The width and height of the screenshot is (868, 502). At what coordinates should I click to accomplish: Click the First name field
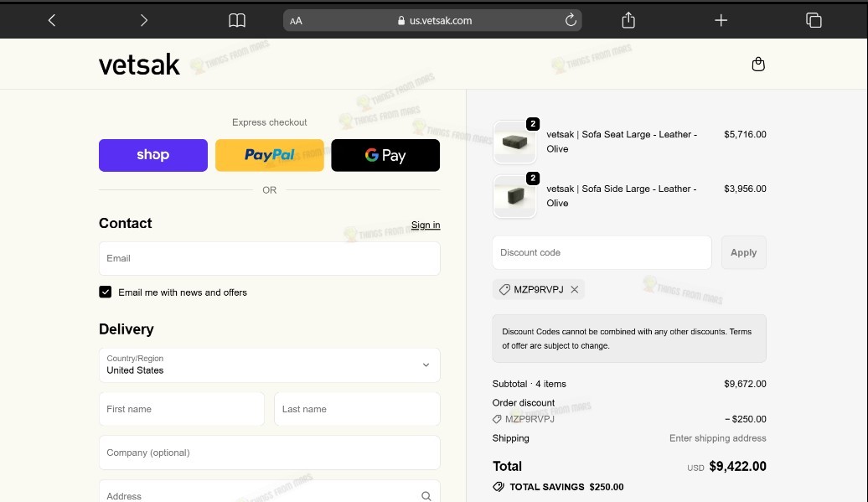[x=182, y=409]
